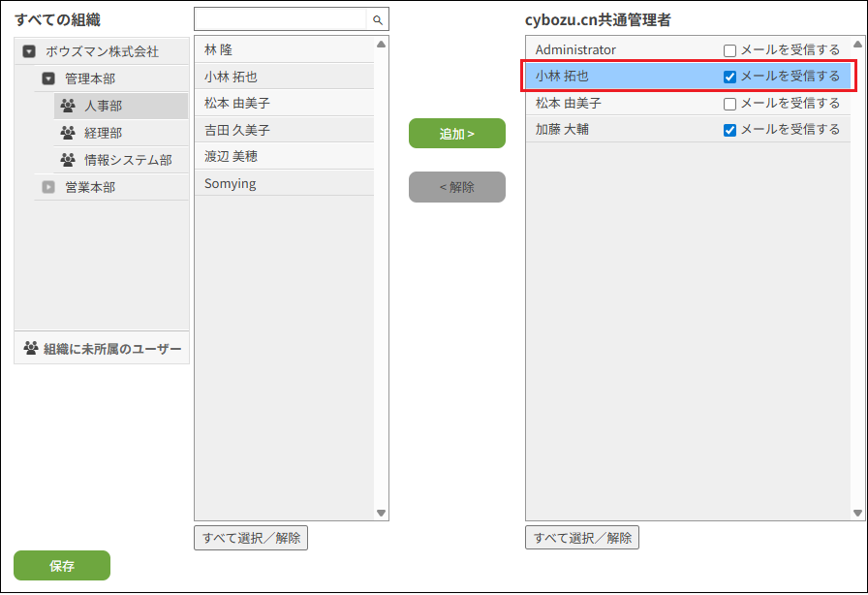Collapse the 管理本部 node
The image size is (868, 595).
(48, 78)
